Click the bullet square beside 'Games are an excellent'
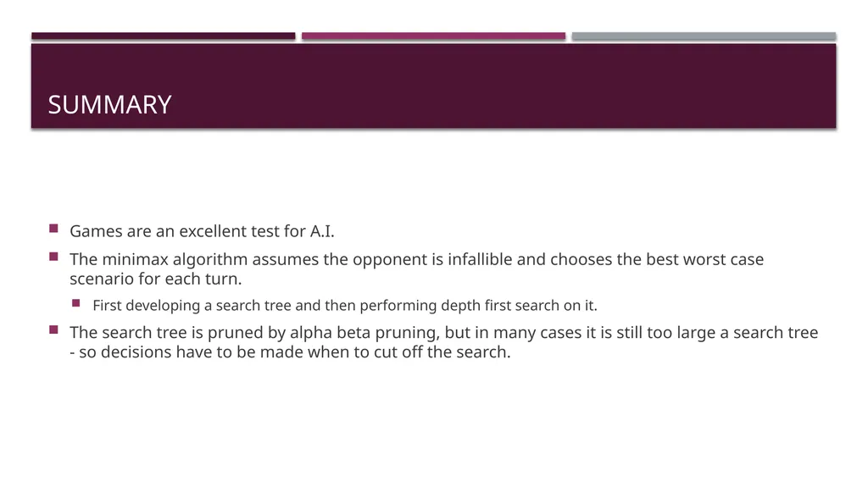This screenshot has height=487, width=868. click(53, 229)
